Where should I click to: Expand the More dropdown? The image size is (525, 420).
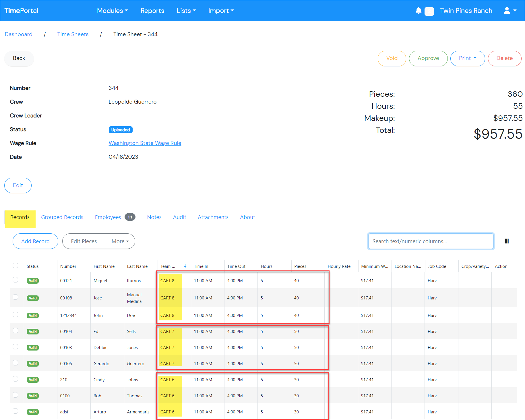120,241
